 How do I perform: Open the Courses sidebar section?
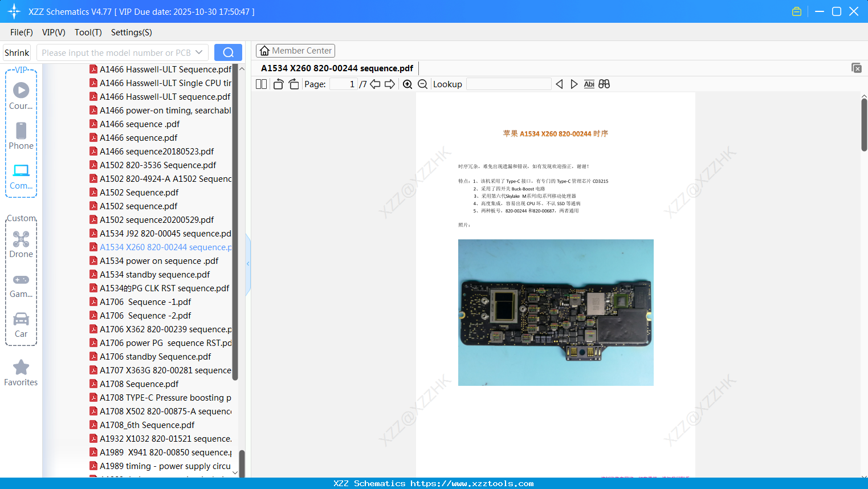[21, 96]
